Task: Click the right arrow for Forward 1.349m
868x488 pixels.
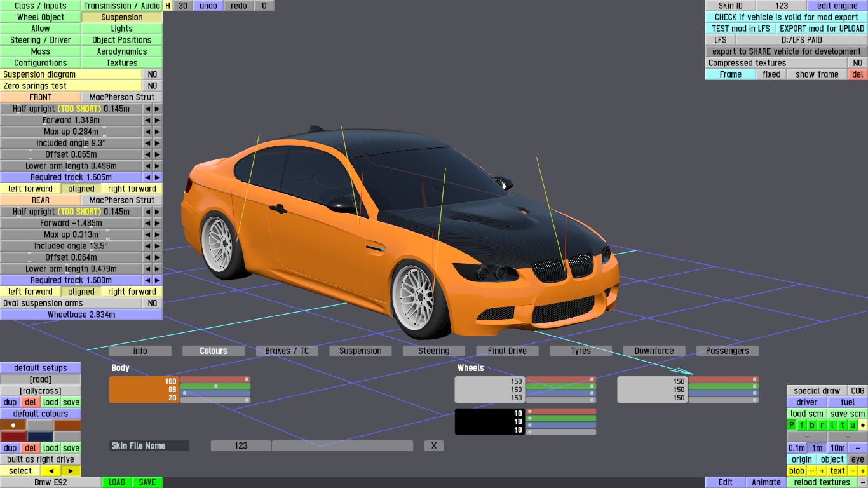Action: 158,120
